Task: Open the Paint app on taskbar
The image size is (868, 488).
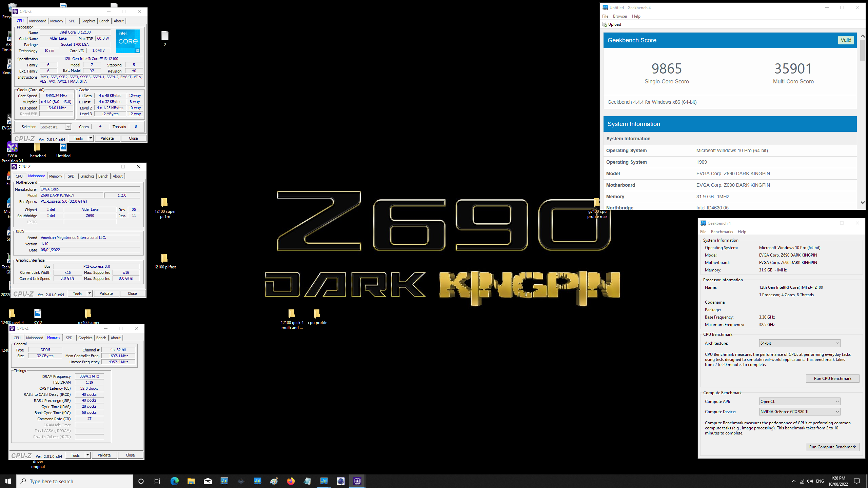Action: click(274, 481)
